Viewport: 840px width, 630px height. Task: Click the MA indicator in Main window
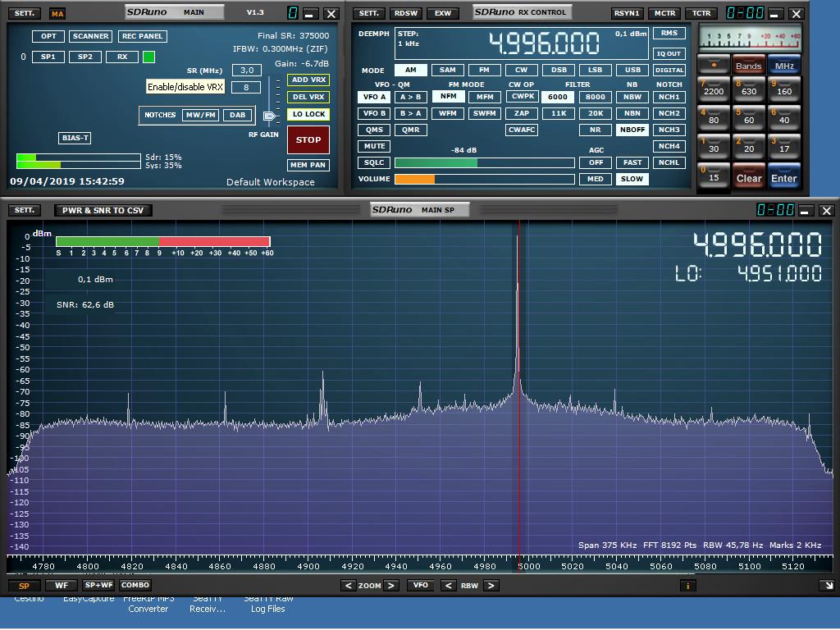tap(57, 14)
